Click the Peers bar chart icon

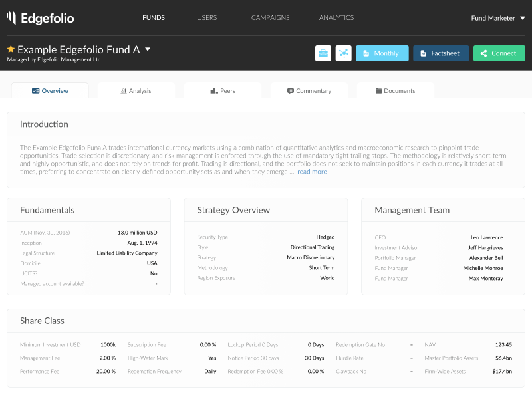[214, 91]
